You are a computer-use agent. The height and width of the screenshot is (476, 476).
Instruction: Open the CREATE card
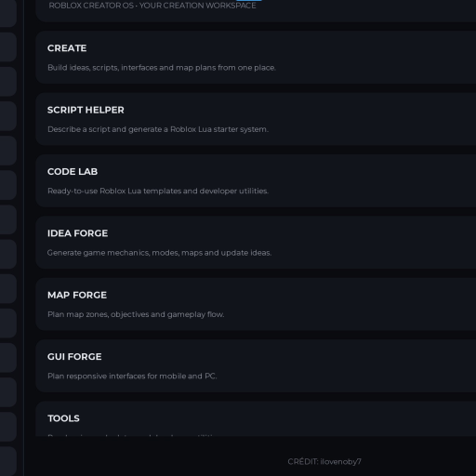[256, 58]
